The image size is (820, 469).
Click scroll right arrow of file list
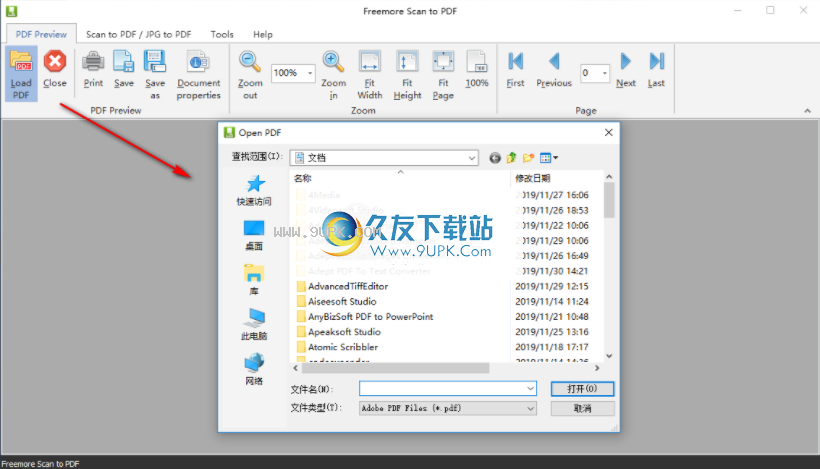pos(597,368)
